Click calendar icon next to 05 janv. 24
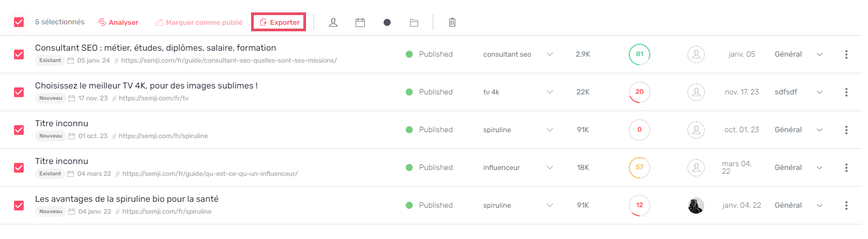This screenshot has width=868, height=239. [x=71, y=60]
